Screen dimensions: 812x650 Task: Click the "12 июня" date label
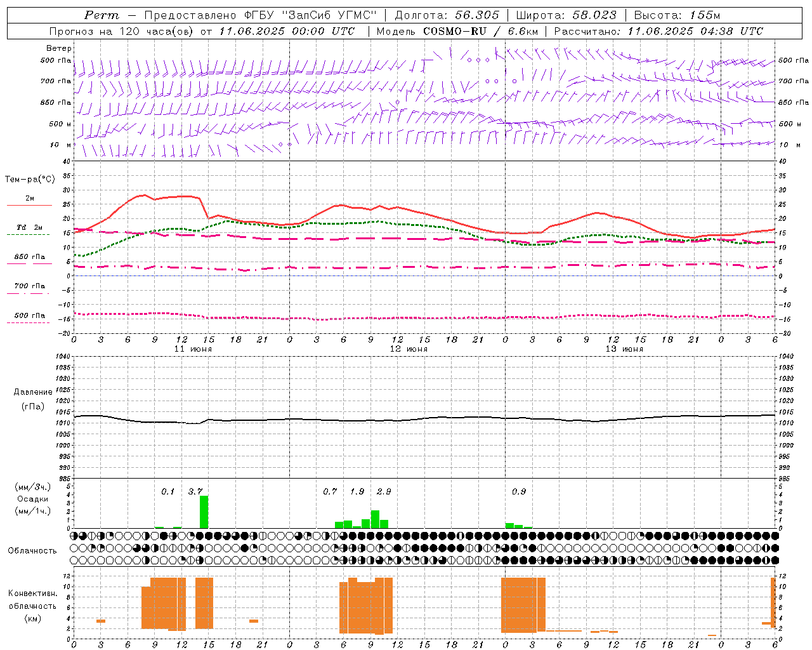(x=409, y=349)
